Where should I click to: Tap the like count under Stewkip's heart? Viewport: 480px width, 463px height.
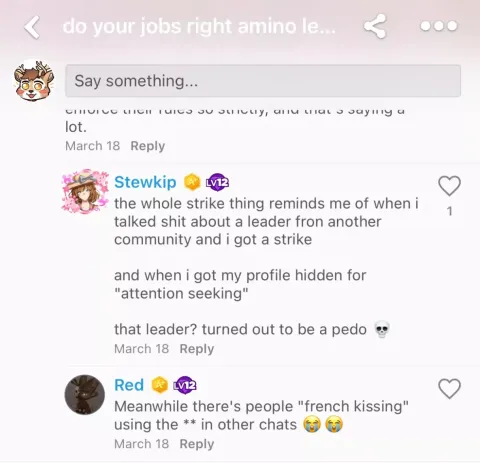coord(450,211)
